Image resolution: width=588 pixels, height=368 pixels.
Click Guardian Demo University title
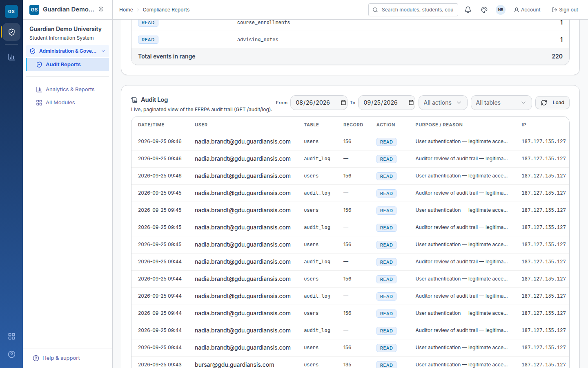[x=65, y=29]
